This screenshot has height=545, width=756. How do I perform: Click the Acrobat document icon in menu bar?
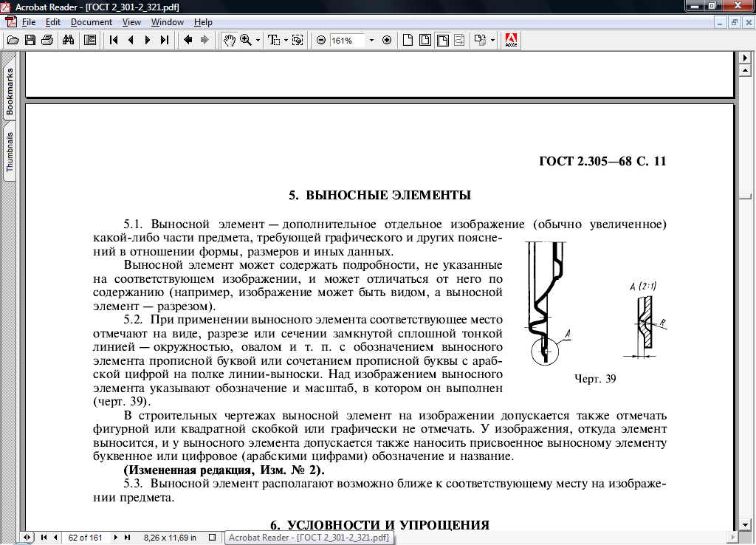pyautogui.click(x=10, y=21)
